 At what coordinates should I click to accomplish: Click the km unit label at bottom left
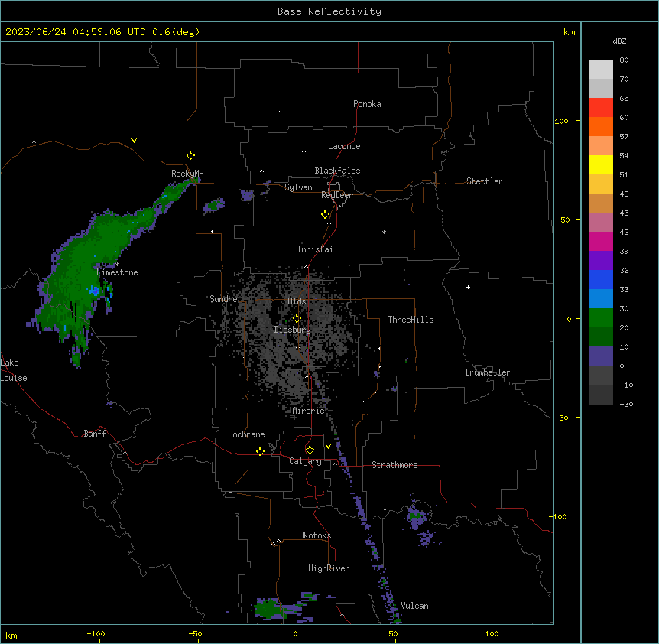click(11, 635)
